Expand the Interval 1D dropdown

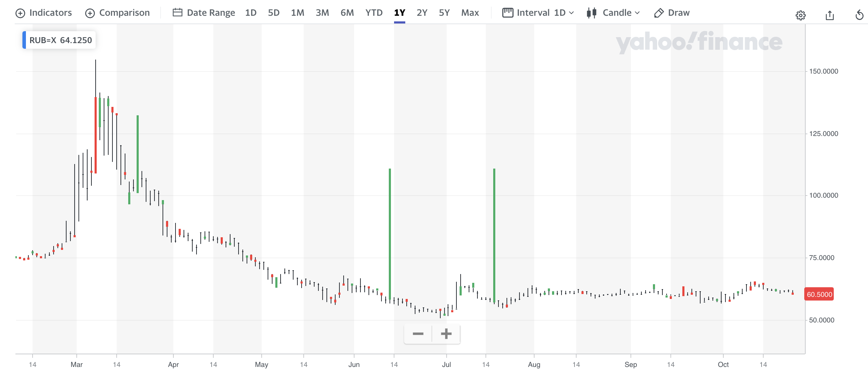[x=564, y=13]
